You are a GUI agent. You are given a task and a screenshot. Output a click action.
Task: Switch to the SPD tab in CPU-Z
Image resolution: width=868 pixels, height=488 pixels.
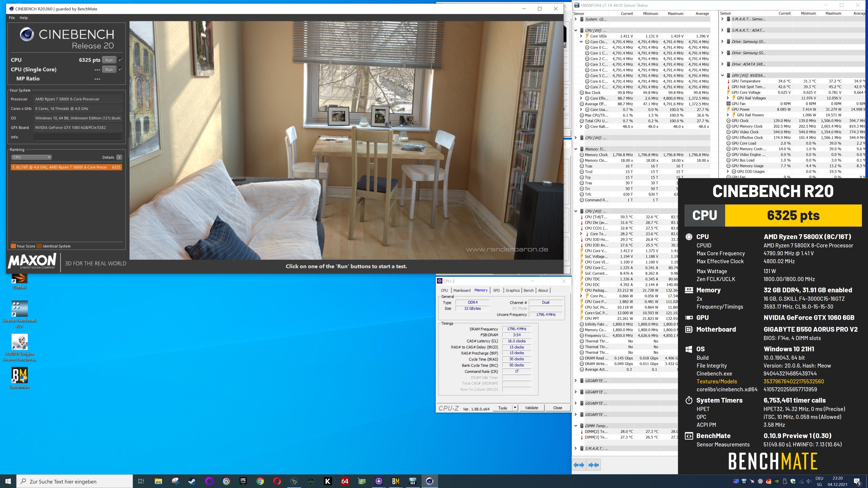(496, 290)
